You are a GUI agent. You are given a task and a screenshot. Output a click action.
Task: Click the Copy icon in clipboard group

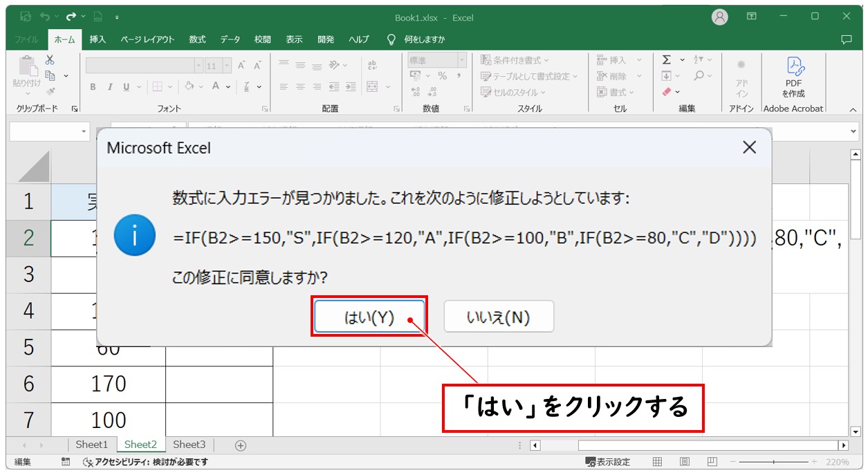pyautogui.click(x=50, y=75)
